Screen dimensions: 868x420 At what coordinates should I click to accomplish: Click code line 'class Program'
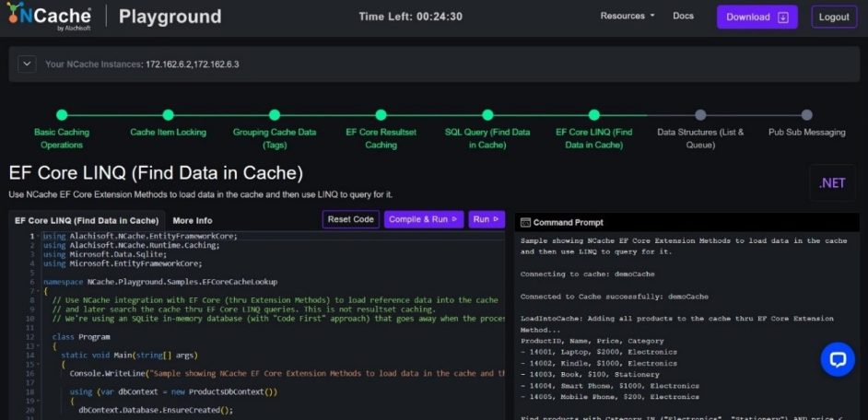coord(81,337)
